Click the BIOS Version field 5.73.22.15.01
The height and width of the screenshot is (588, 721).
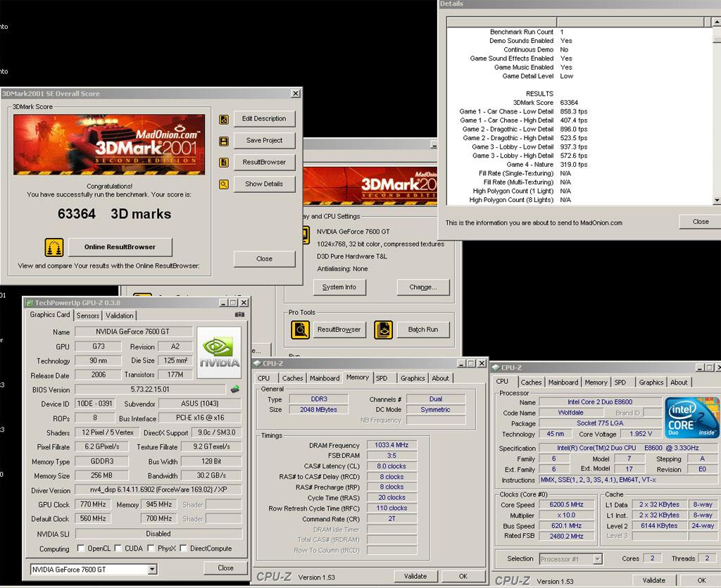click(150, 389)
